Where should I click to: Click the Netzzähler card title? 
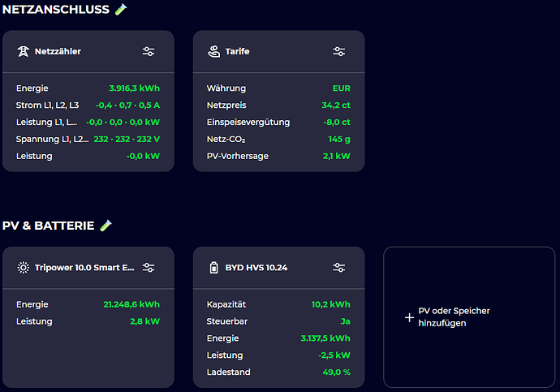coord(58,51)
